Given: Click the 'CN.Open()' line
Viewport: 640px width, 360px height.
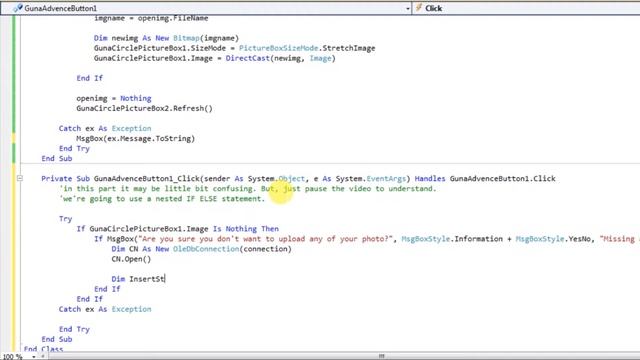Looking at the screenshot, I should (x=131, y=259).
